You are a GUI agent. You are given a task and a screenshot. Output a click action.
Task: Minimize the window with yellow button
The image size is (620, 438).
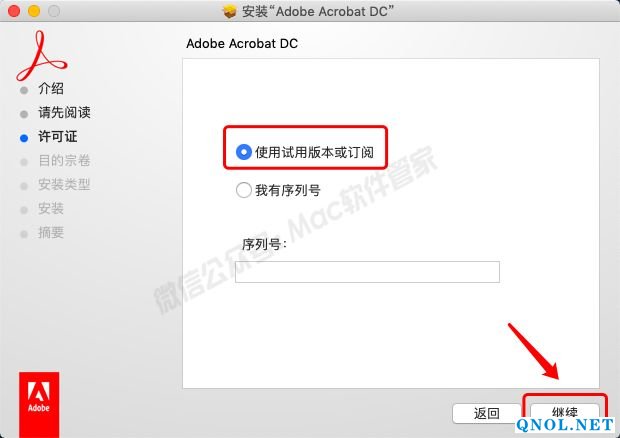pos(34,11)
